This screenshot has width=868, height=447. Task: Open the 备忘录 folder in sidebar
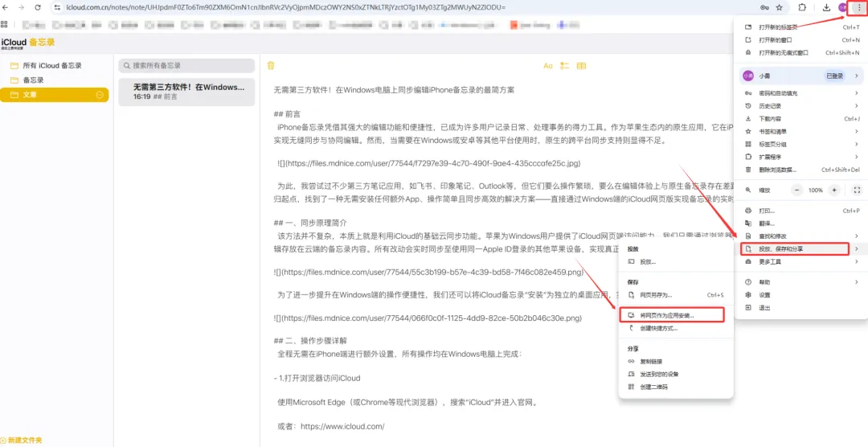55,80
